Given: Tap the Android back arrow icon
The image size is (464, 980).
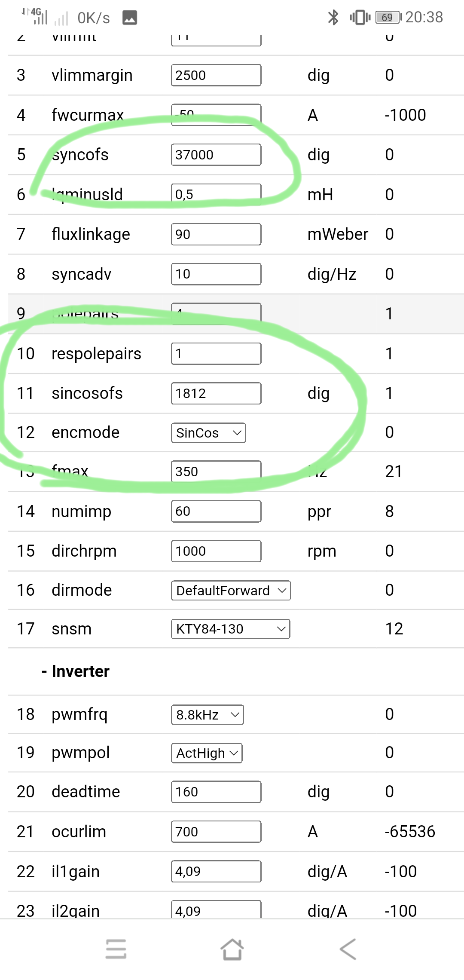Looking at the screenshot, I should coord(348,949).
